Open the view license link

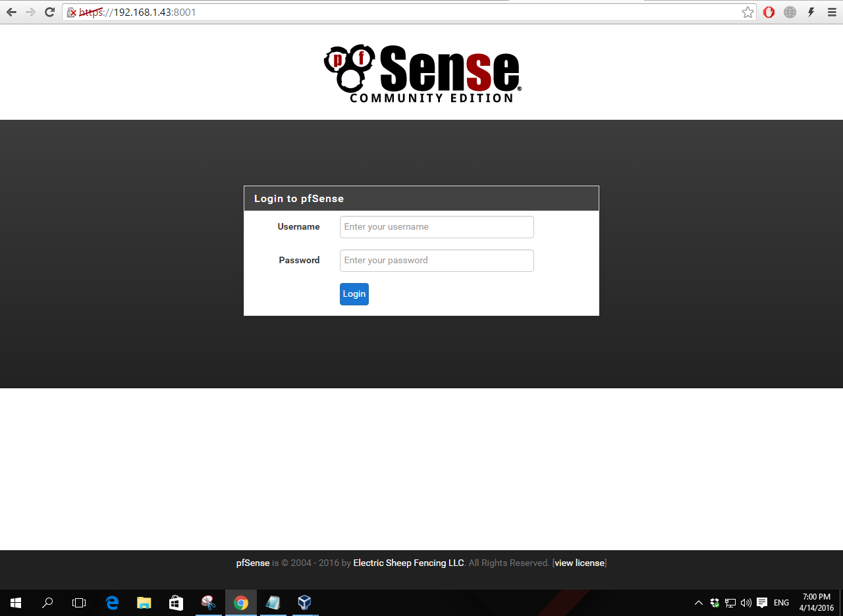pyautogui.click(x=580, y=563)
